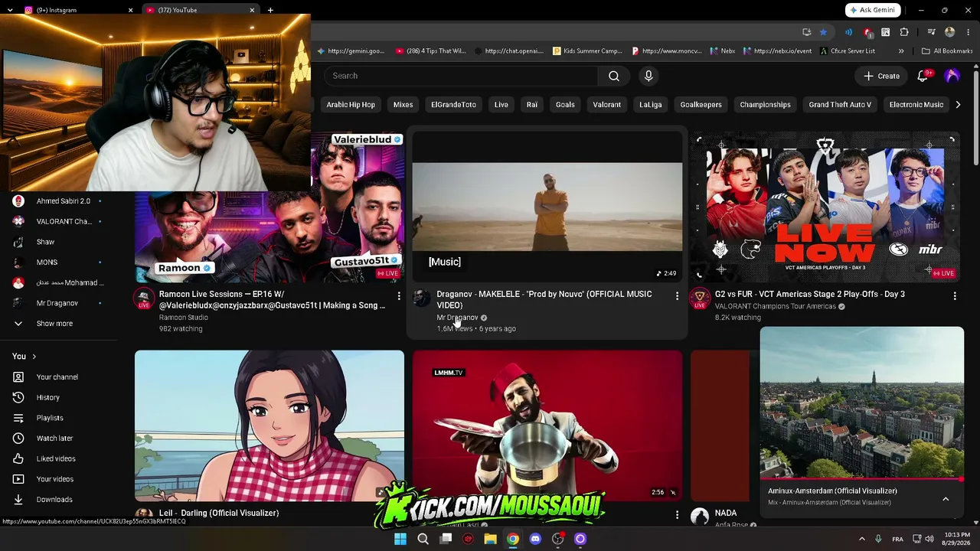Click the Chrome icon in the taskbar
This screenshot has width=980, height=551.
(x=512, y=539)
